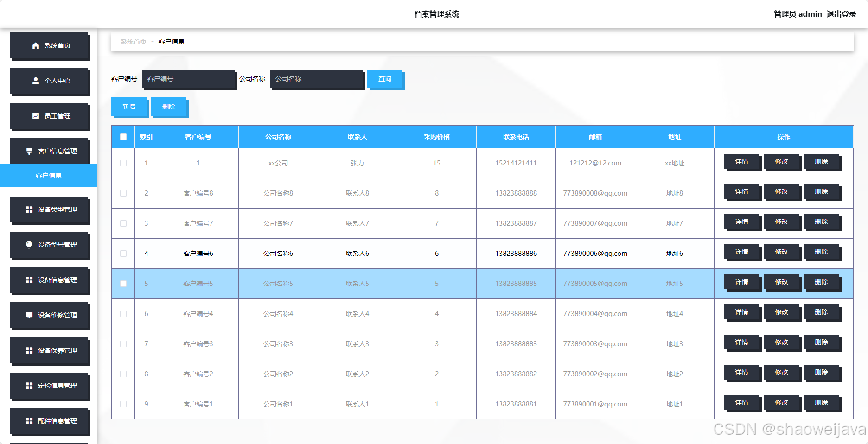Viewport: 868px width, 444px height.
Task: Open 详情 for 公司名称8 row
Action: pyautogui.click(x=742, y=192)
